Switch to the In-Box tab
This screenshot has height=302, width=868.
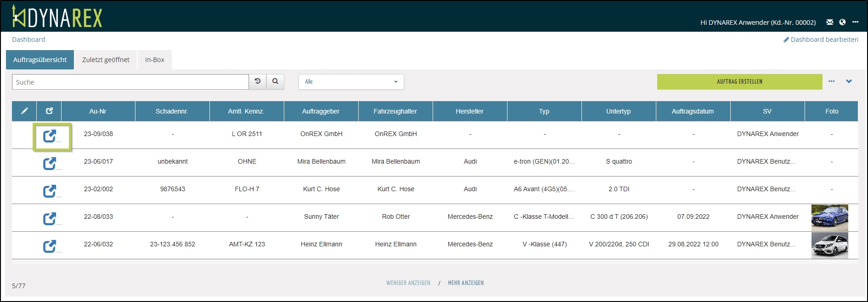coord(154,60)
